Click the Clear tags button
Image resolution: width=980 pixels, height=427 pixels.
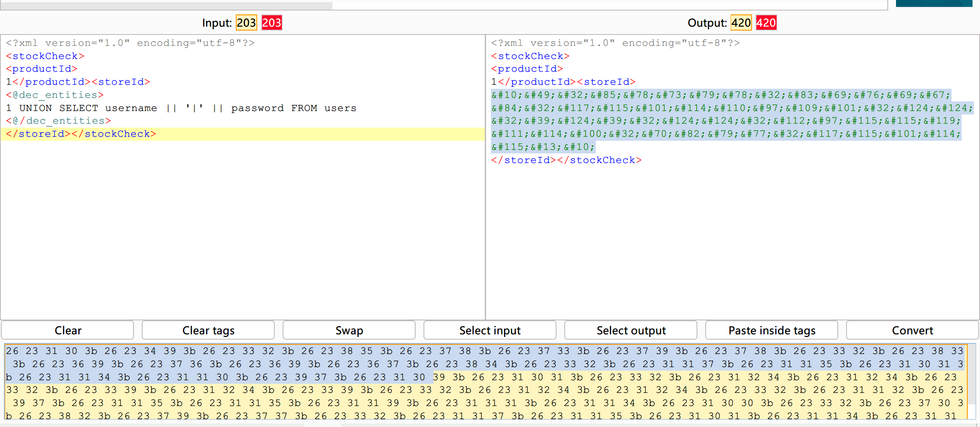tap(208, 330)
